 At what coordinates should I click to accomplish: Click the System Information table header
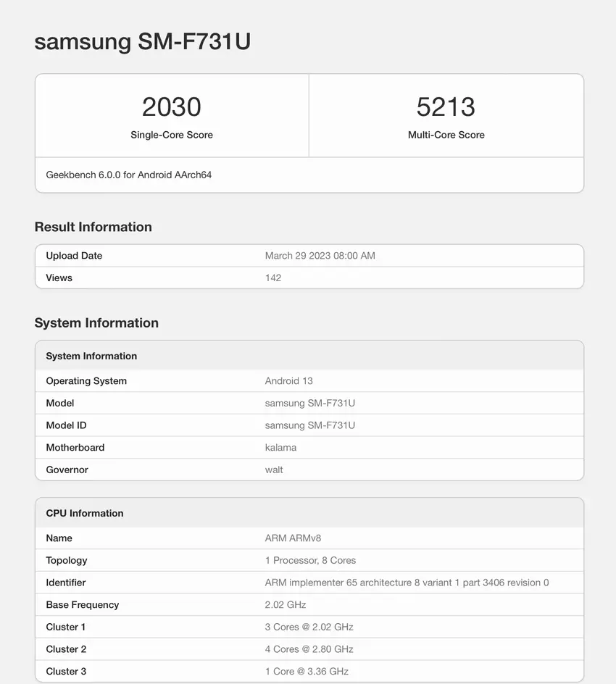click(91, 356)
